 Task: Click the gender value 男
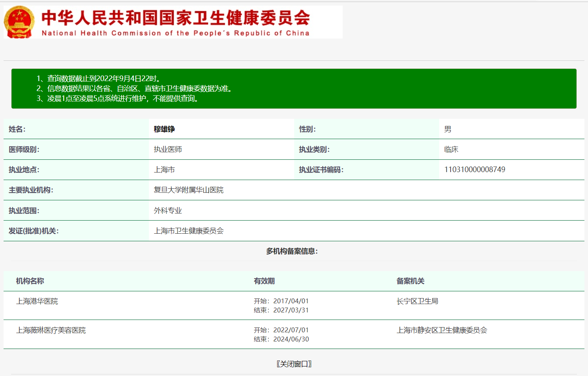pos(448,129)
